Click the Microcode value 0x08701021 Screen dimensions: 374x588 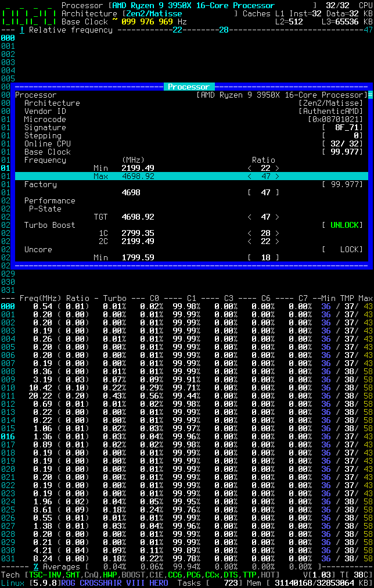coord(336,119)
